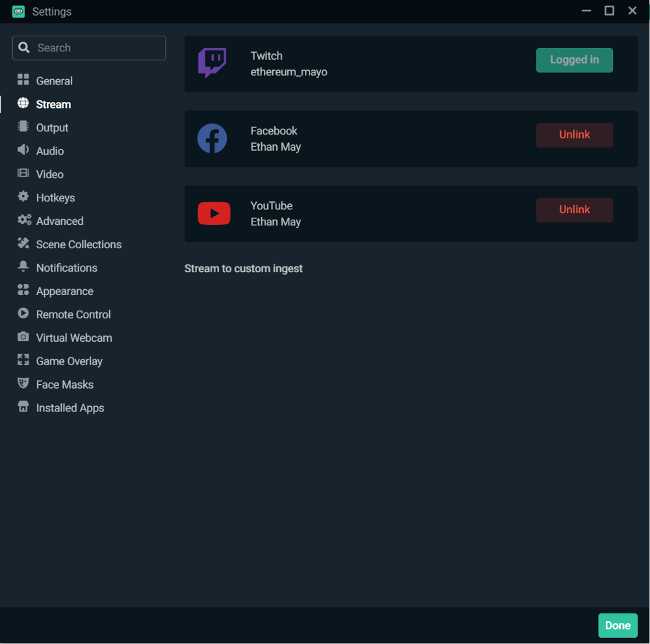Switch to Remote Control settings
Image resolution: width=650 pixels, height=644 pixels.
(x=73, y=315)
